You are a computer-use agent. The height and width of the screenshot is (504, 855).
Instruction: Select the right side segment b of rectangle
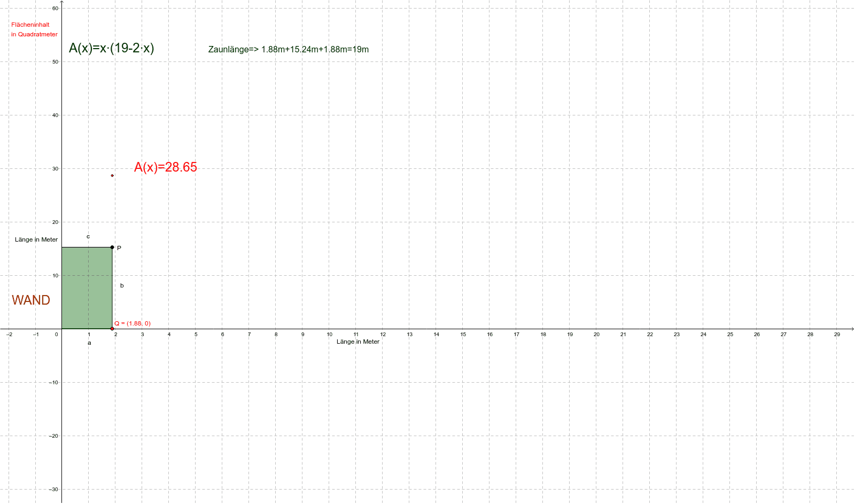pyautogui.click(x=112, y=288)
